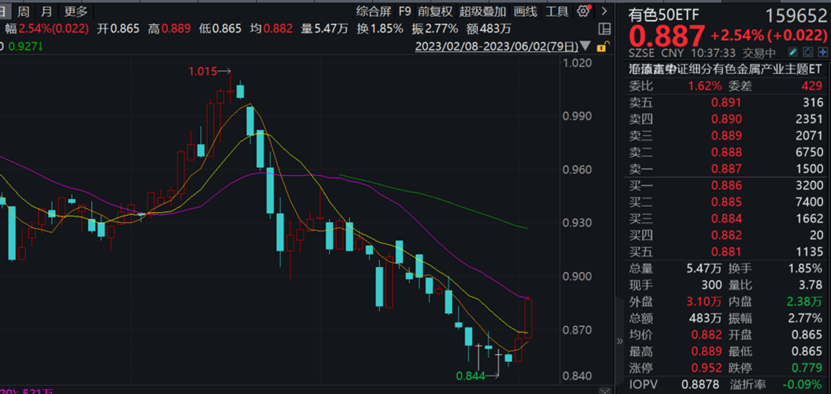Add stock with blue plus icon
The image size is (831, 394).
tap(823, 52)
